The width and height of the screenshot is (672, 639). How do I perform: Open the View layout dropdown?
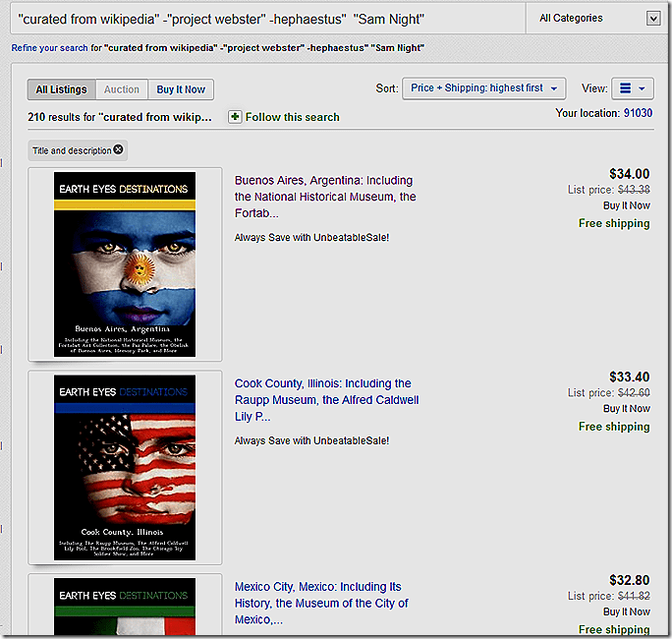(633, 88)
